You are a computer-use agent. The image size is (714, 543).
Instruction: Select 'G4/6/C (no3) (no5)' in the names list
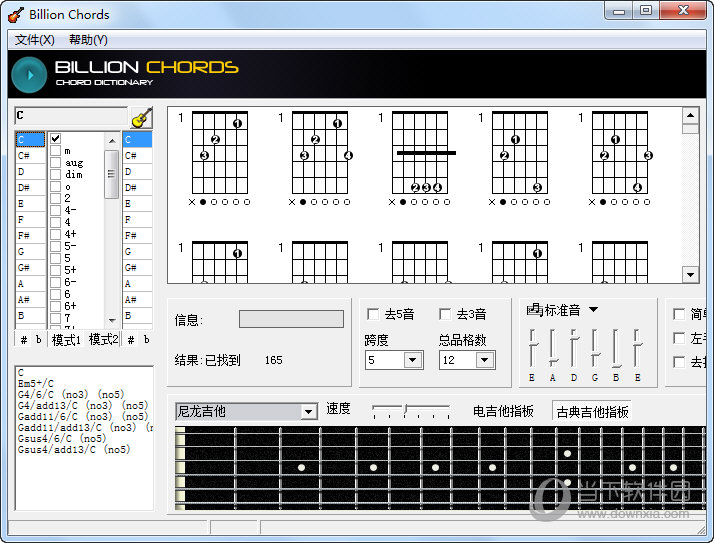click(71, 394)
